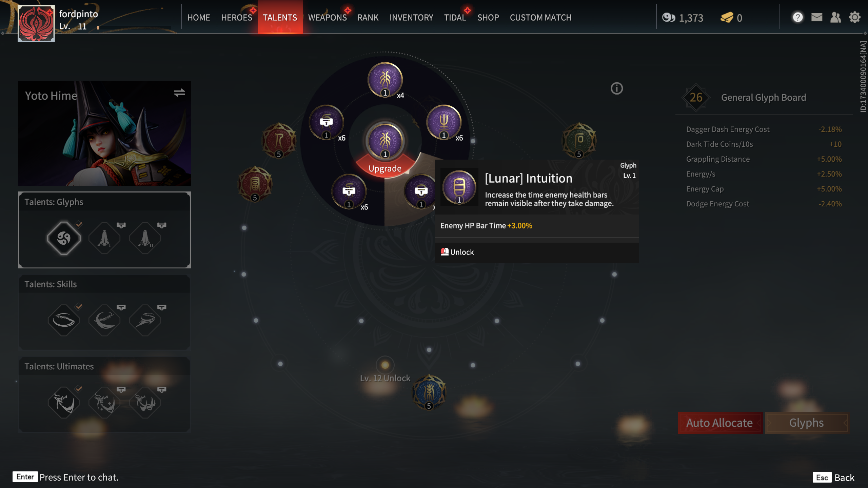This screenshot has height=488, width=868.
Task: Select the Glyphs panel toggle button
Action: [806, 423]
